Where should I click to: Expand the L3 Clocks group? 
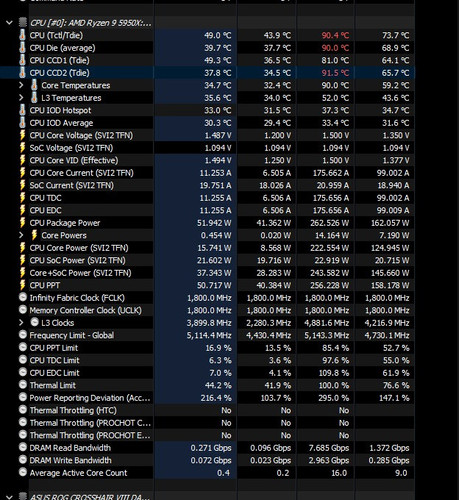(x=21, y=323)
